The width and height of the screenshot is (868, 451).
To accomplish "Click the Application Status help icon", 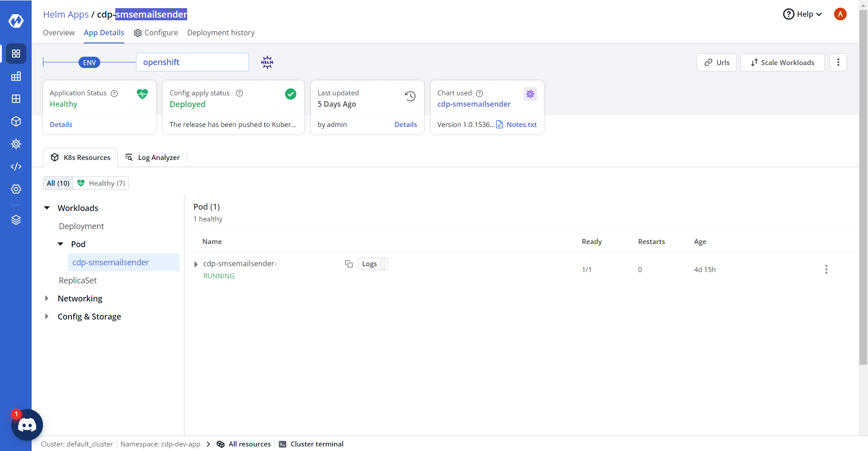I will 114,94.
